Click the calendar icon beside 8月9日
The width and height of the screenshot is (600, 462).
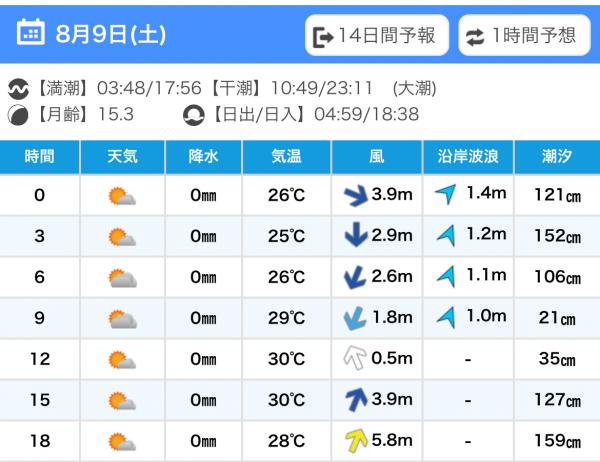point(31,32)
